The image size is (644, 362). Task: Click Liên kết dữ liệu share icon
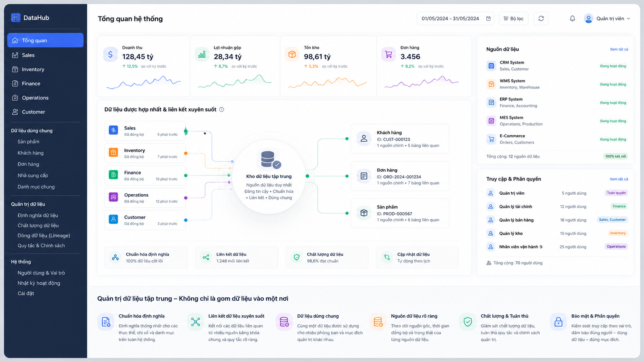tap(206, 257)
